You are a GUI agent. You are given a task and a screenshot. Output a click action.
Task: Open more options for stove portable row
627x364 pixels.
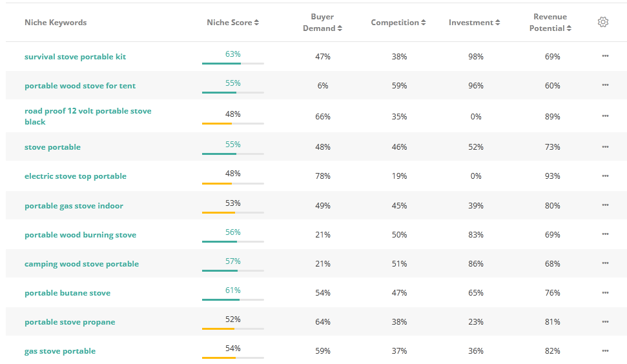605,147
